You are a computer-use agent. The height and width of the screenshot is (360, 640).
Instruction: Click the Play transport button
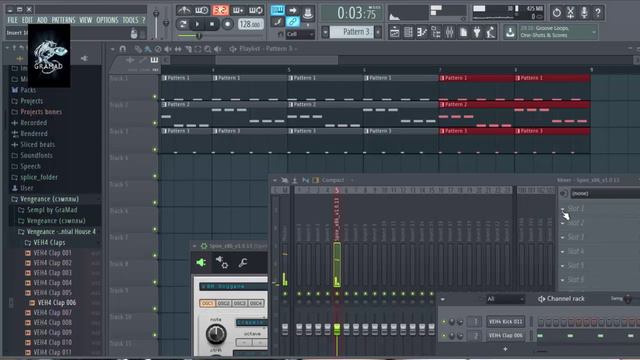pyautogui.click(x=198, y=24)
